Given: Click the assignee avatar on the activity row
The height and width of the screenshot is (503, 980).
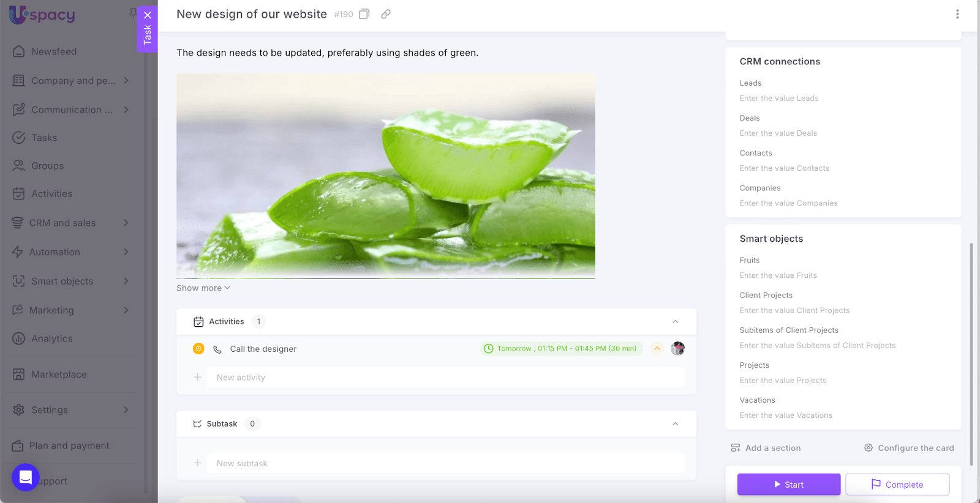Looking at the screenshot, I should click(677, 349).
